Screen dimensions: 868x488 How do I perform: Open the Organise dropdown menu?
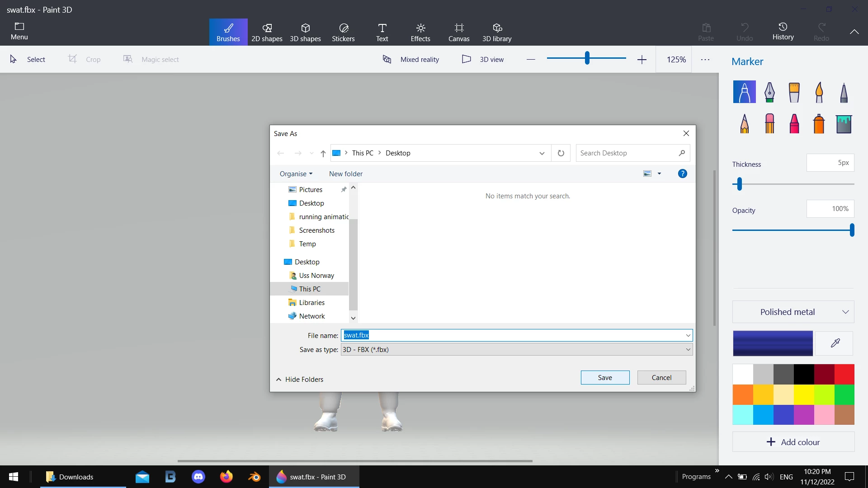click(x=296, y=174)
